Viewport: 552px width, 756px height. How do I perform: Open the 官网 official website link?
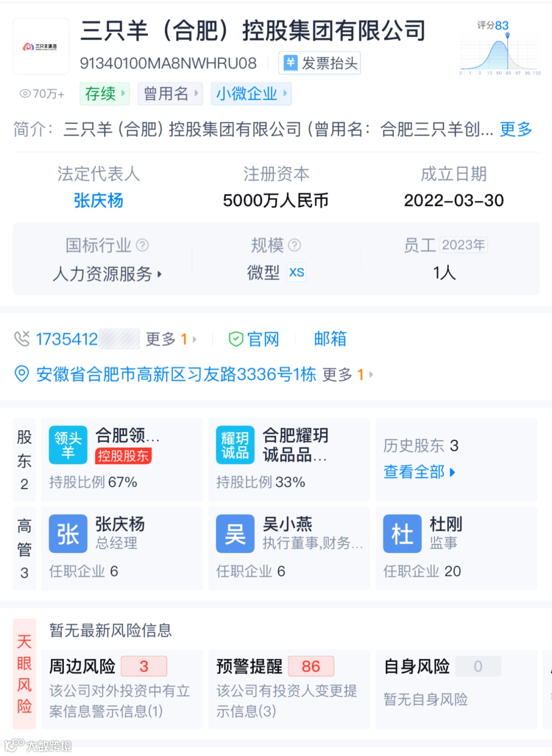point(263,339)
